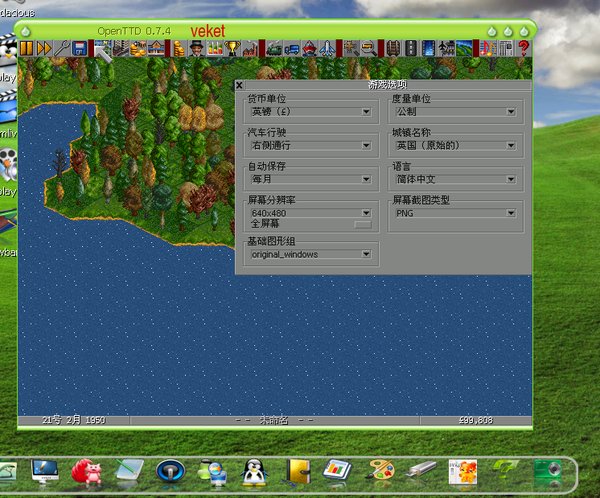Open the 语言 language dropdown
600x498 pixels.
coord(454,179)
